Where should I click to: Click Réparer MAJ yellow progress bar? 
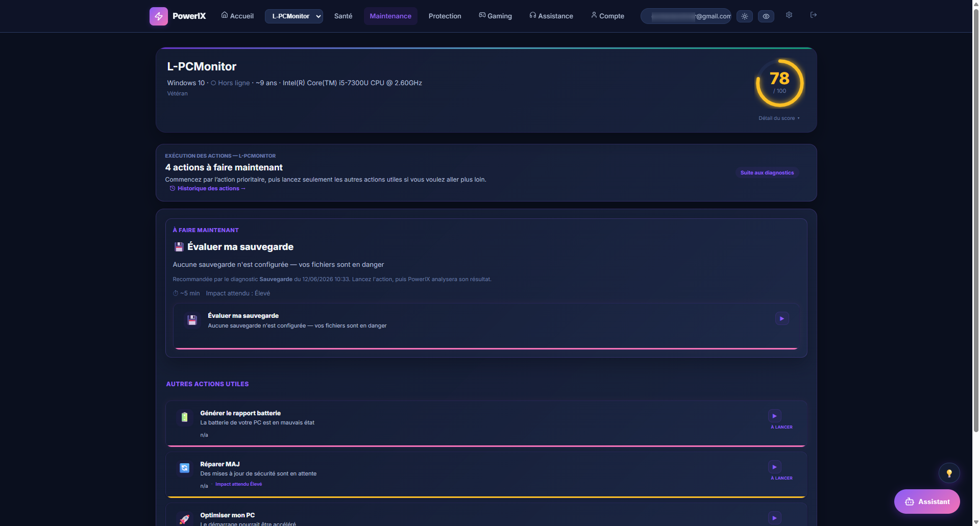pyautogui.click(x=486, y=496)
